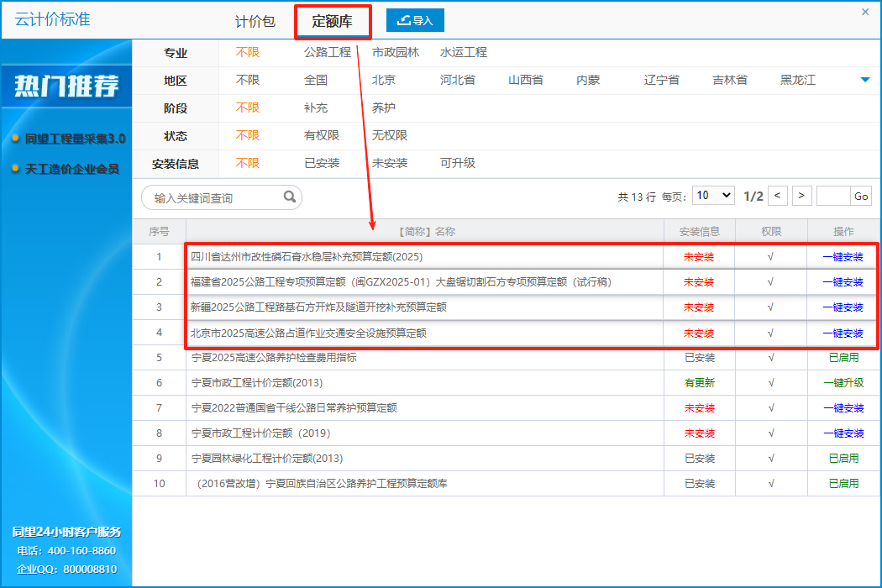Choose 北京 in region filter

click(x=383, y=81)
